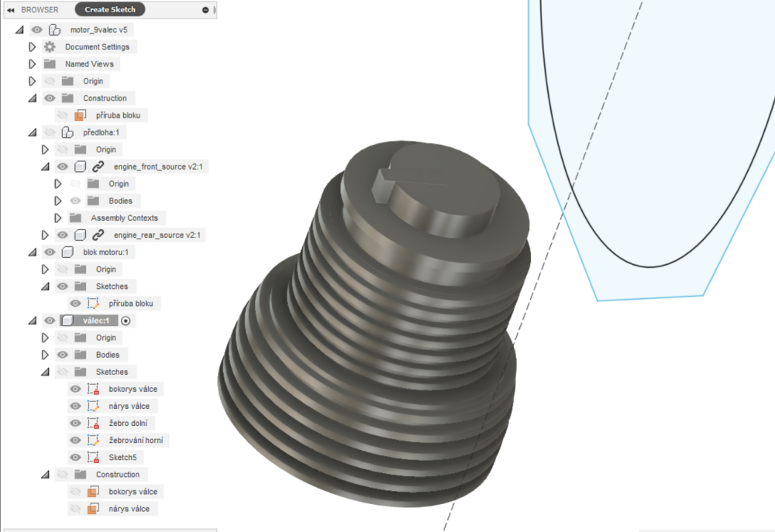Image resolution: width=775 pixels, height=532 pixels.
Task: Click the sketch icon beside žebro dolní
Action: tap(93, 424)
